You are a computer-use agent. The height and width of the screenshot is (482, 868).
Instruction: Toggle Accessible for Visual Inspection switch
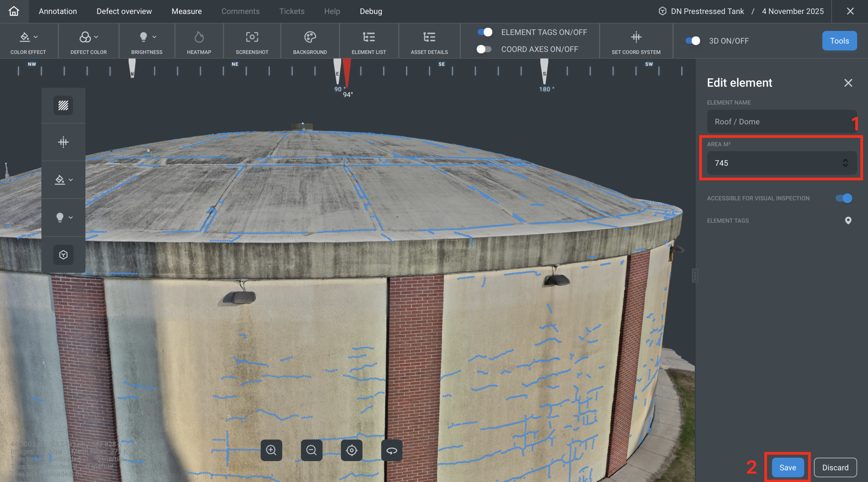tap(844, 198)
